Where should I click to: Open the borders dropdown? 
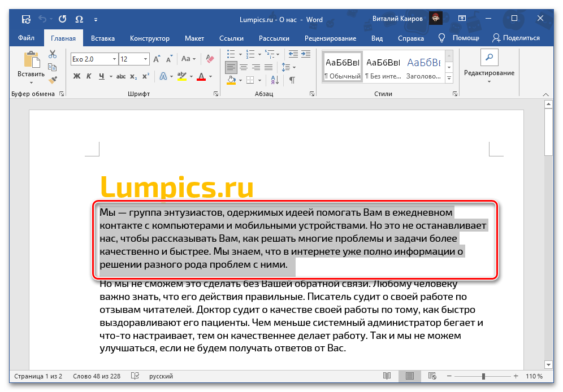pos(259,80)
